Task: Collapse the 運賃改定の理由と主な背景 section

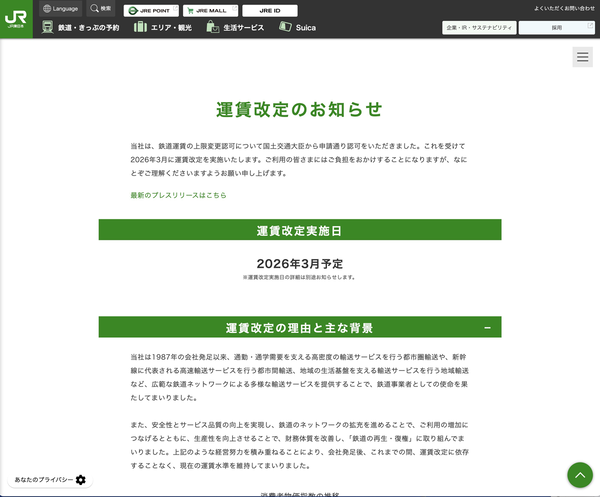Action: (300, 327)
